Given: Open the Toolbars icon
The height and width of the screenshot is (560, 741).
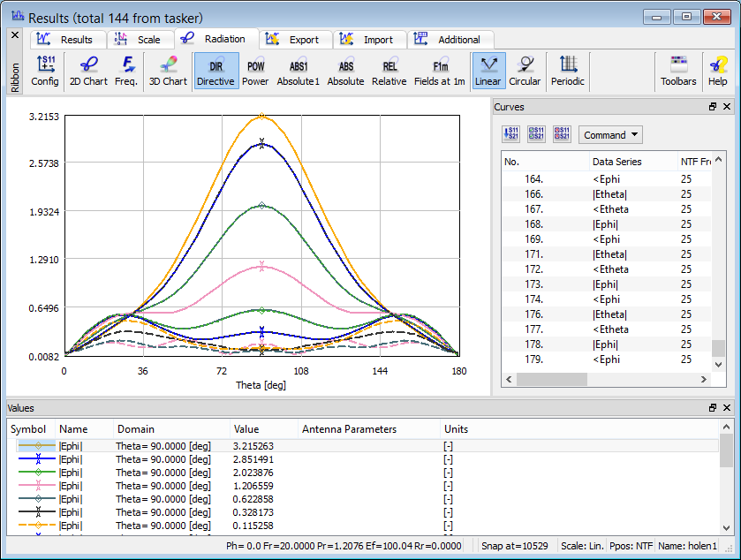Looking at the screenshot, I should pyautogui.click(x=678, y=71).
